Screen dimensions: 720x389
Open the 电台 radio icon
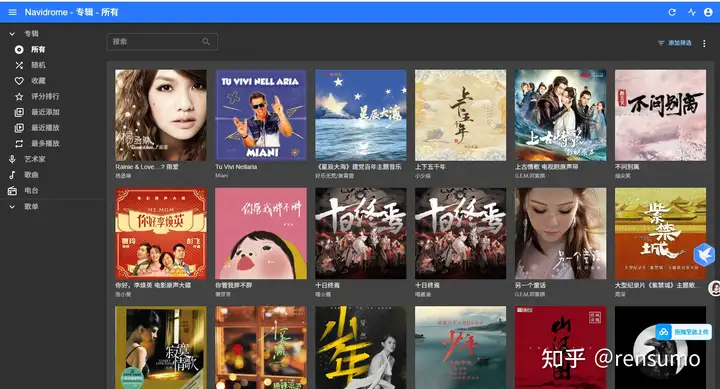(x=12, y=191)
